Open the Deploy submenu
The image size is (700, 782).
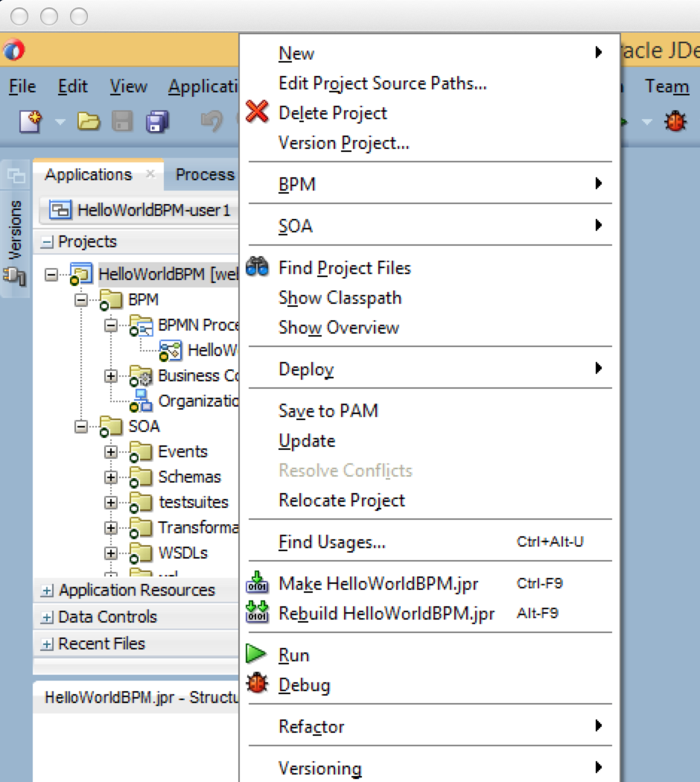(430, 369)
